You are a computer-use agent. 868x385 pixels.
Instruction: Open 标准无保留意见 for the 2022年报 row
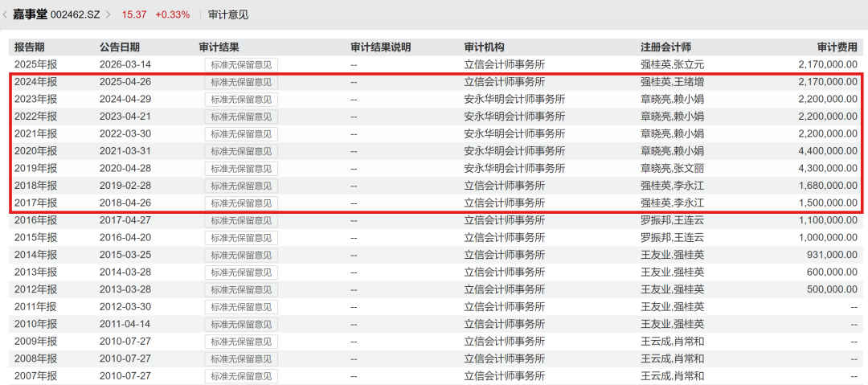(x=241, y=117)
